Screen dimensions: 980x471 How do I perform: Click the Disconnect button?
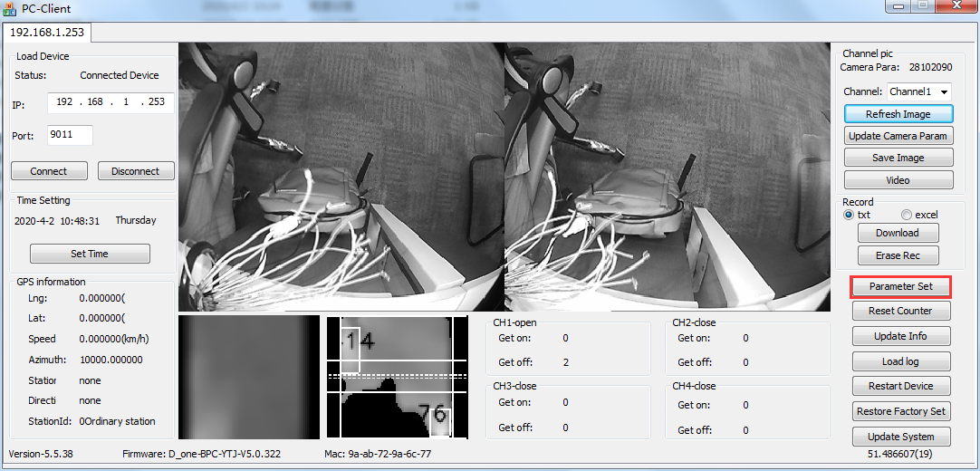point(136,171)
